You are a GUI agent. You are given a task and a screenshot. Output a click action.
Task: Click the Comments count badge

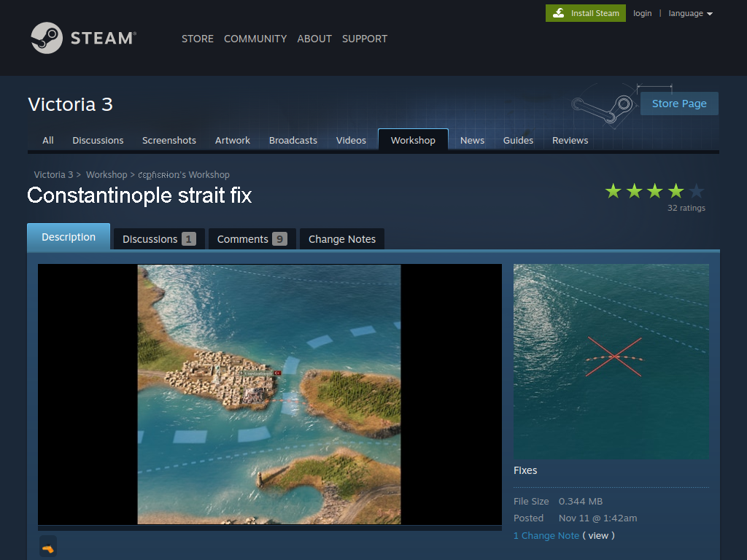click(x=279, y=239)
